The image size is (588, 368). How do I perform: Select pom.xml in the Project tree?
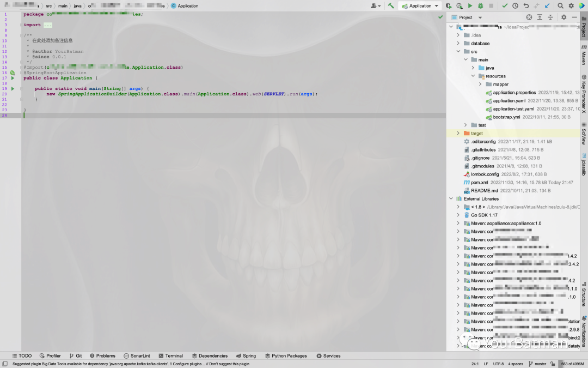(479, 182)
